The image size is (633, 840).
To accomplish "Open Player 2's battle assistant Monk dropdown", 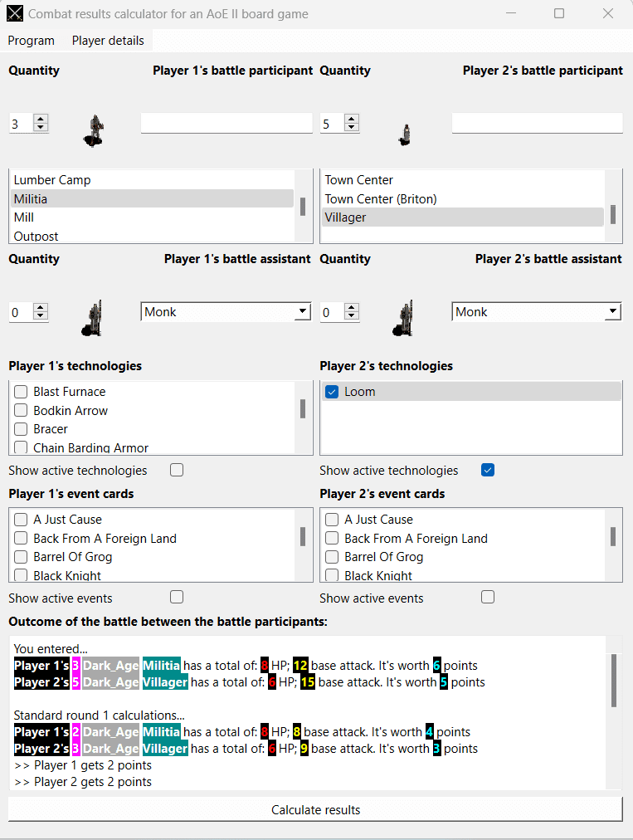I will click(612, 311).
